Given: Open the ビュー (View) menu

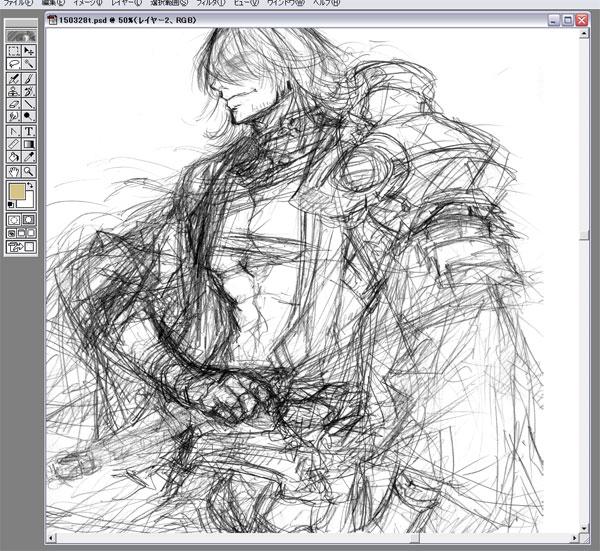Looking at the screenshot, I should click(246, 3).
